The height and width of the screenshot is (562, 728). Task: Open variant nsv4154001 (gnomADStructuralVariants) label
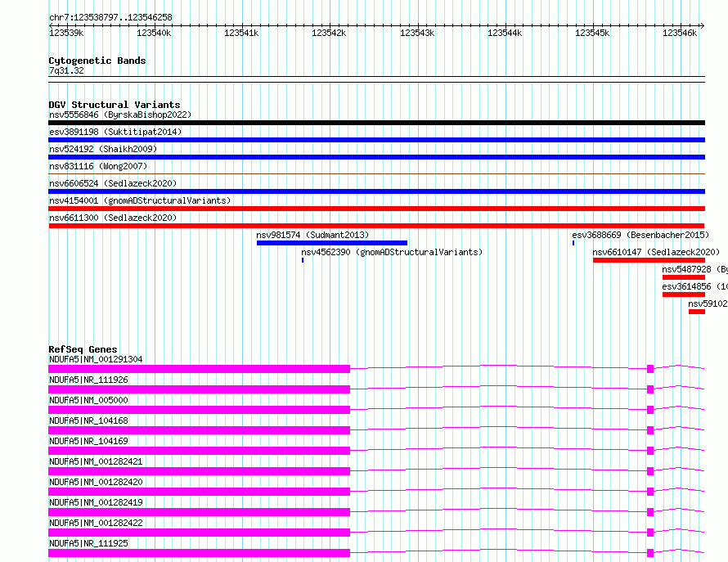140,200
